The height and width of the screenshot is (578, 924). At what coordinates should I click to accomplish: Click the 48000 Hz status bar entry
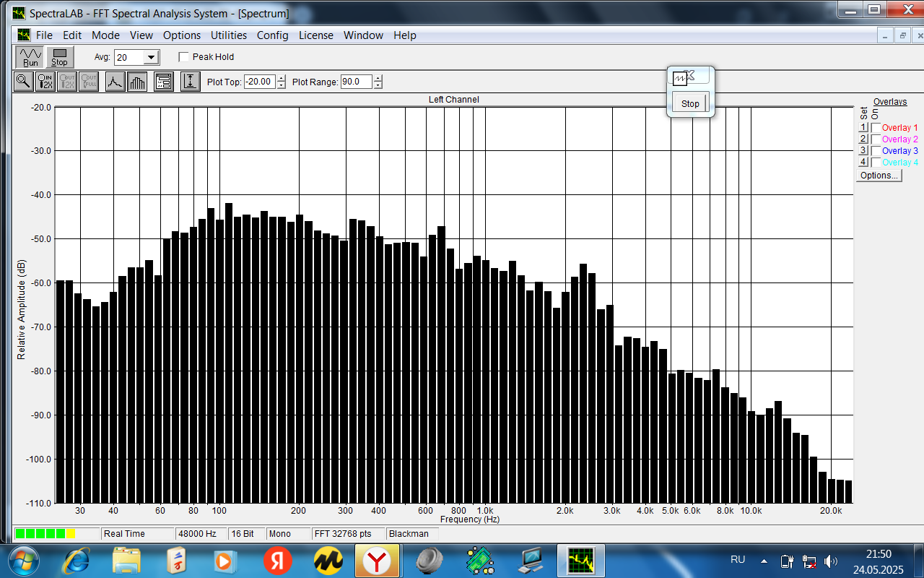pyautogui.click(x=201, y=534)
